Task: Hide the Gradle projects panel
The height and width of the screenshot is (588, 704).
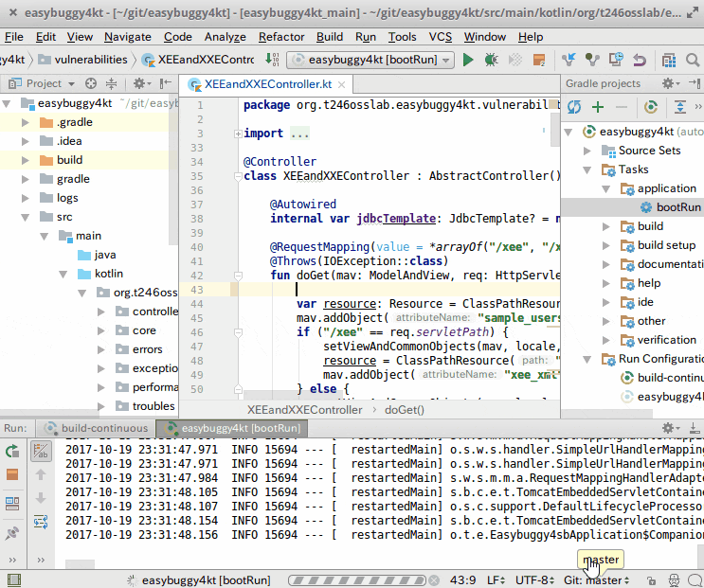Action: [x=695, y=83]
